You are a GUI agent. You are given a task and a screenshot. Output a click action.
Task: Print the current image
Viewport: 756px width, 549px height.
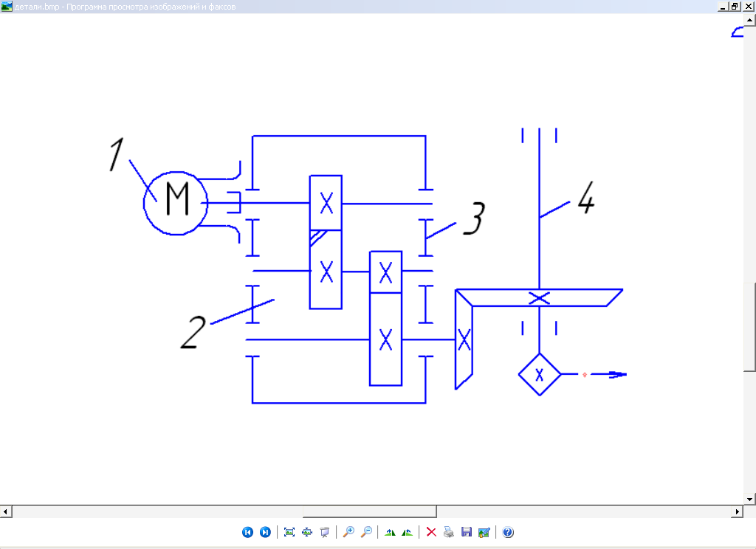[448, 532]
